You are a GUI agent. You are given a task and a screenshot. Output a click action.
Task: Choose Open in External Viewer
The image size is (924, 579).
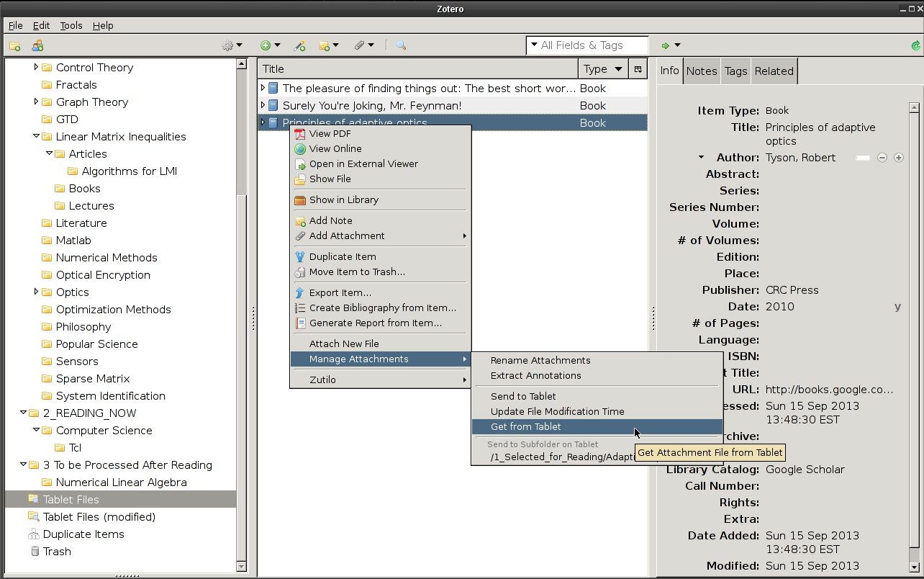[x=381, y=164]
